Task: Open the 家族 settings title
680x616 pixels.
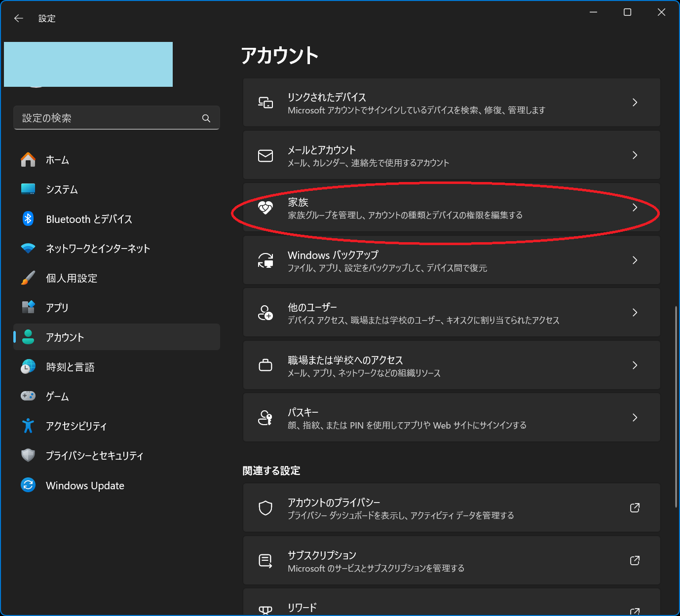Action: 298,202
